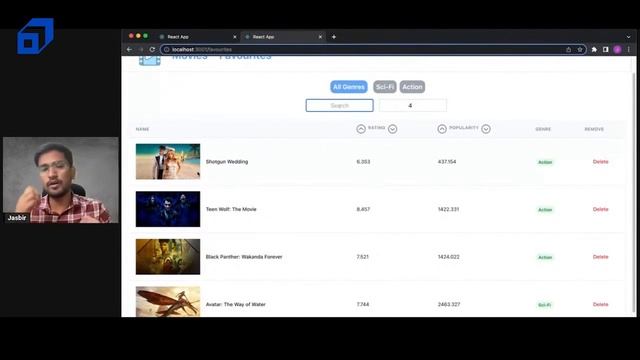
Task: Click the rows count field showing 4
Action: tap(413, 105)
